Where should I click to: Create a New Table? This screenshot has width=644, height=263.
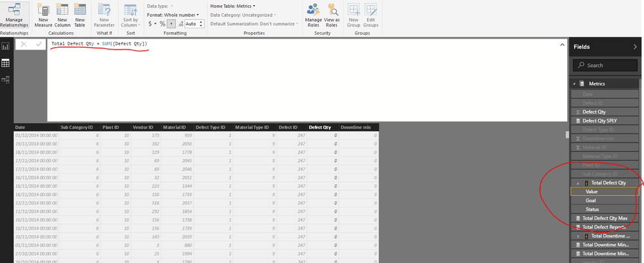tap(79, 14)
